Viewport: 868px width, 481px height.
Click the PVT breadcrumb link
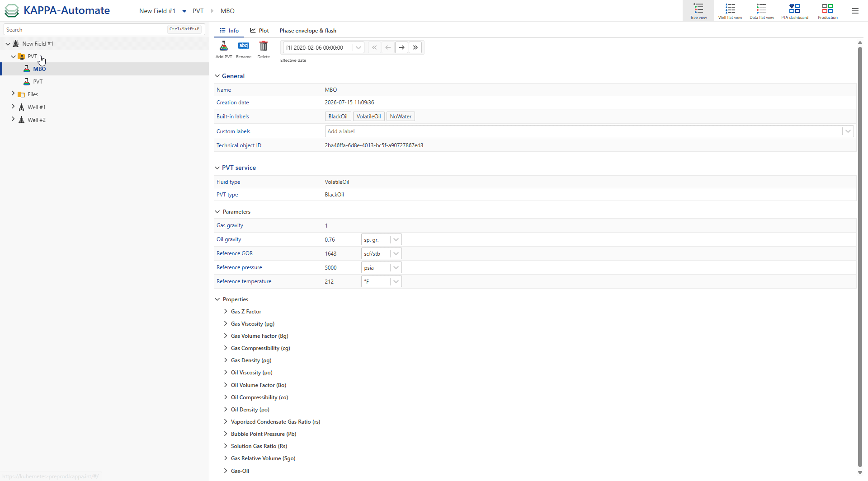[x=198, y=11]
